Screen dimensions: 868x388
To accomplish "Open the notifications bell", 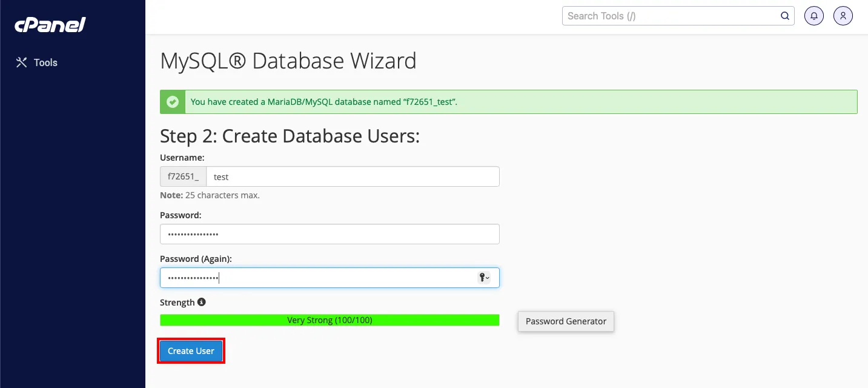I will click(x=814, y=16).
